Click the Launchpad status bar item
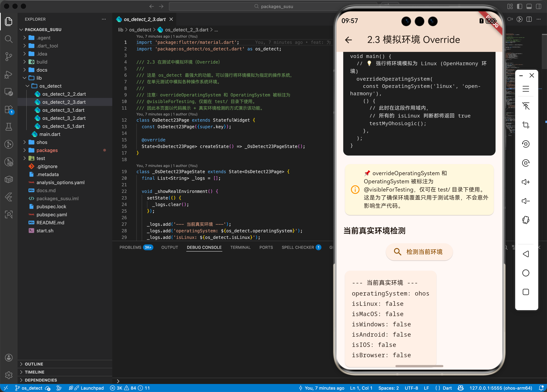The image size is (547, 392). point(92,388)
